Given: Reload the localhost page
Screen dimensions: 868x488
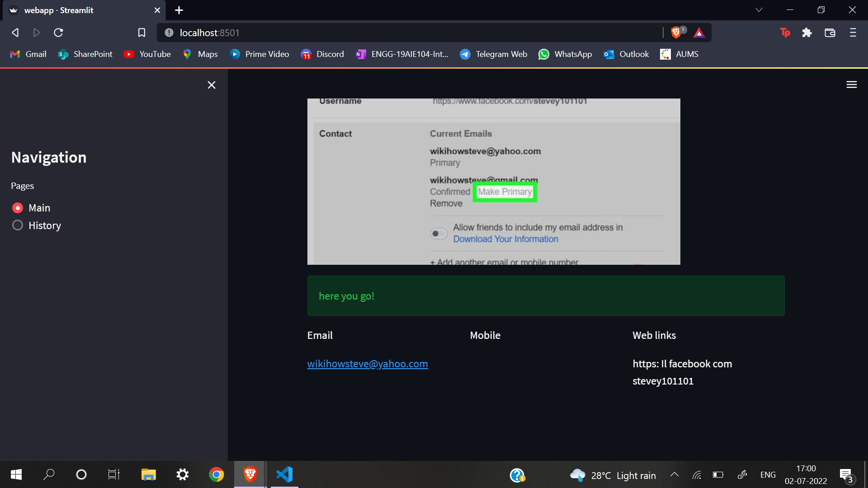Looking at the screenshot, I should point(58,33).
